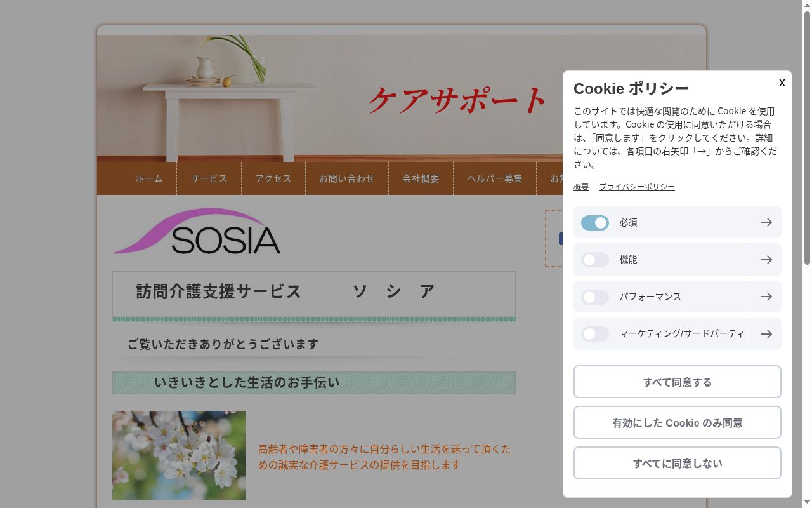The width and height of the screenshot is (812, 508).
Task: Click the Cookie ポリシー dialog title
Action: (631, 88)
